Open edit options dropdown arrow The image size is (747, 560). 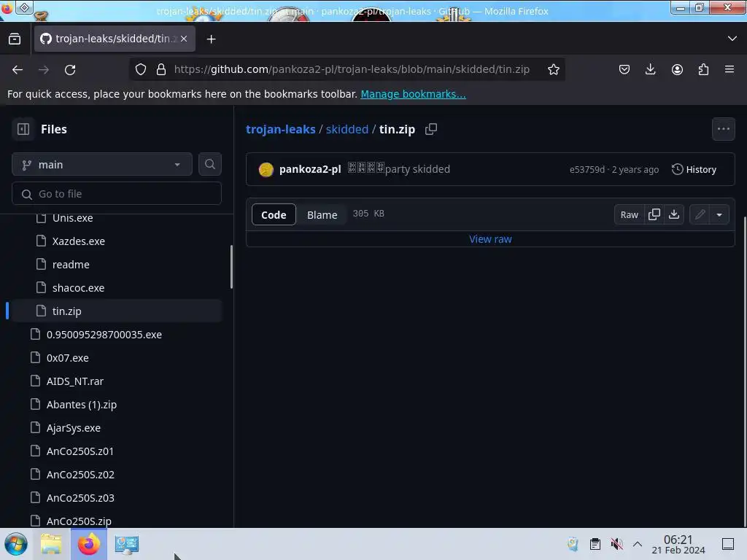click(719, 214)
